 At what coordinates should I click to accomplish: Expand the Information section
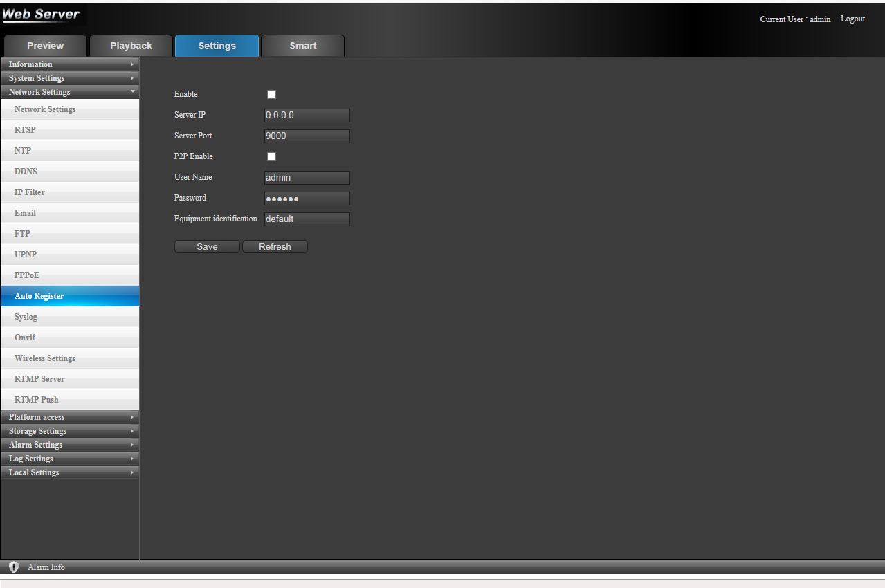(69, 64)
